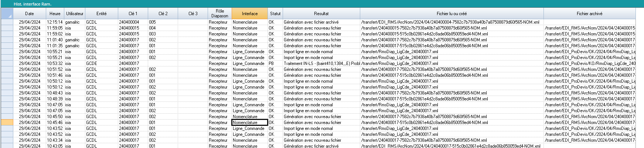Click the Resultat column header
Screen dimensions: 644x148
tap(321, 14)
